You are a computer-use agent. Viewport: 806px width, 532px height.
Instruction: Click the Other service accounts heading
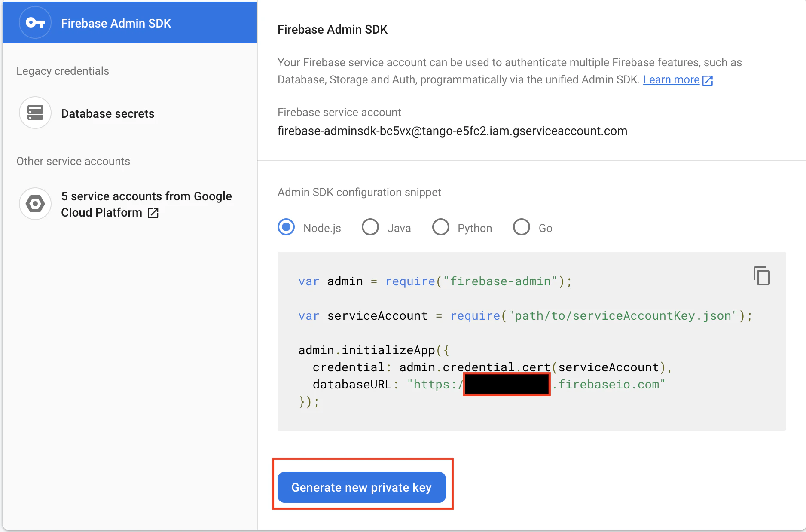point(73,161)
